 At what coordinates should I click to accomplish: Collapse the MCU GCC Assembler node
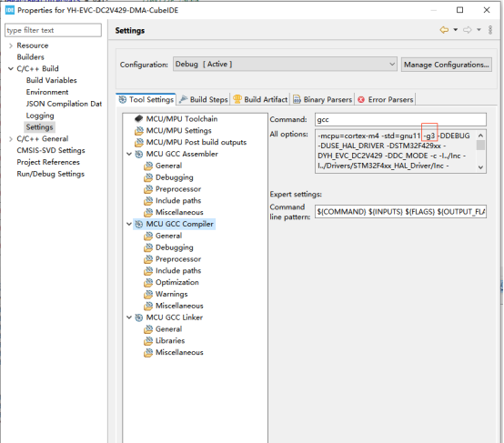(129, 154)
